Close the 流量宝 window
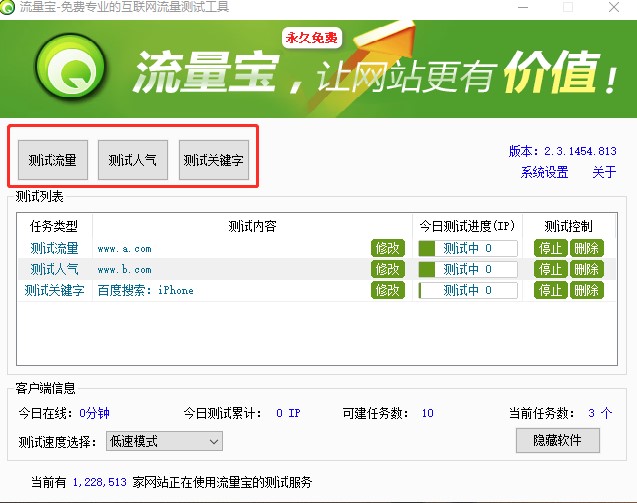This screenshot has height=503, width=637. [614, 7]
